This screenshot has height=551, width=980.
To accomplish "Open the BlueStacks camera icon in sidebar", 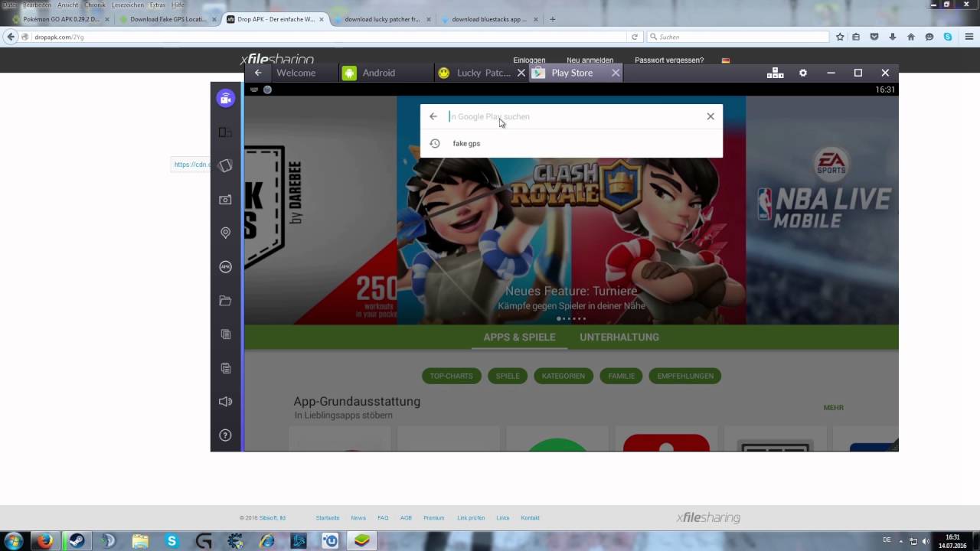I will coord(225,200).
